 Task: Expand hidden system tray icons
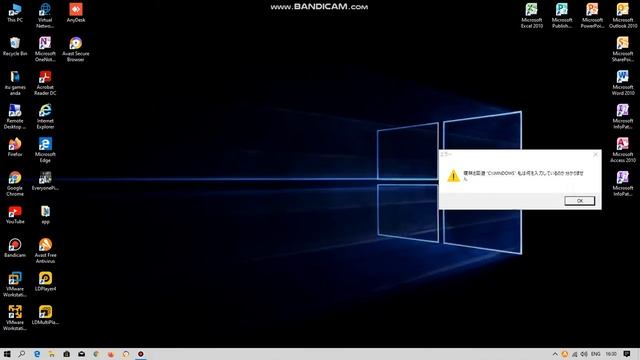555,354
